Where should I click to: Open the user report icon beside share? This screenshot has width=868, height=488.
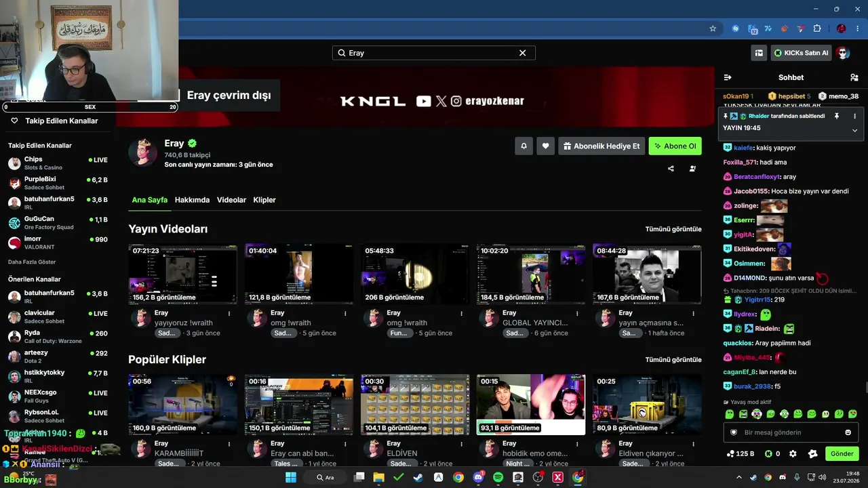pyautogui.click(x=692, y=169)
